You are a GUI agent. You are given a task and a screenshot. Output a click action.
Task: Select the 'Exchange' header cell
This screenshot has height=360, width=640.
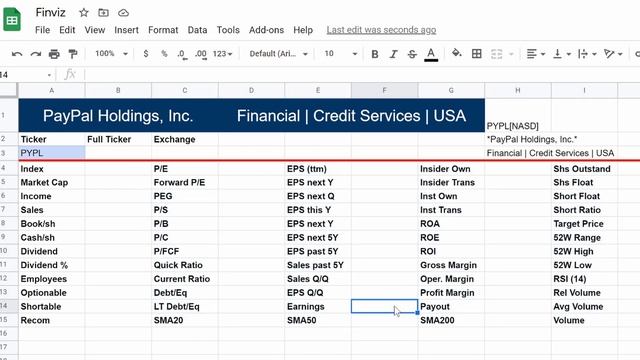pos(185,139)
